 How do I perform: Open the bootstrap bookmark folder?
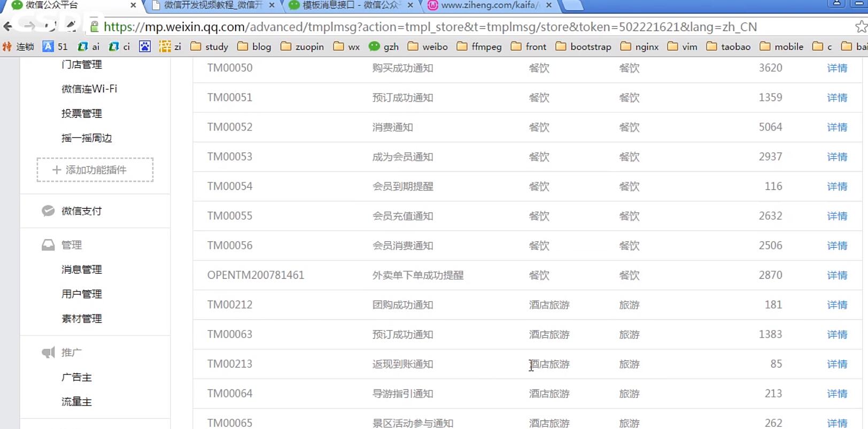tap(583, 47)
